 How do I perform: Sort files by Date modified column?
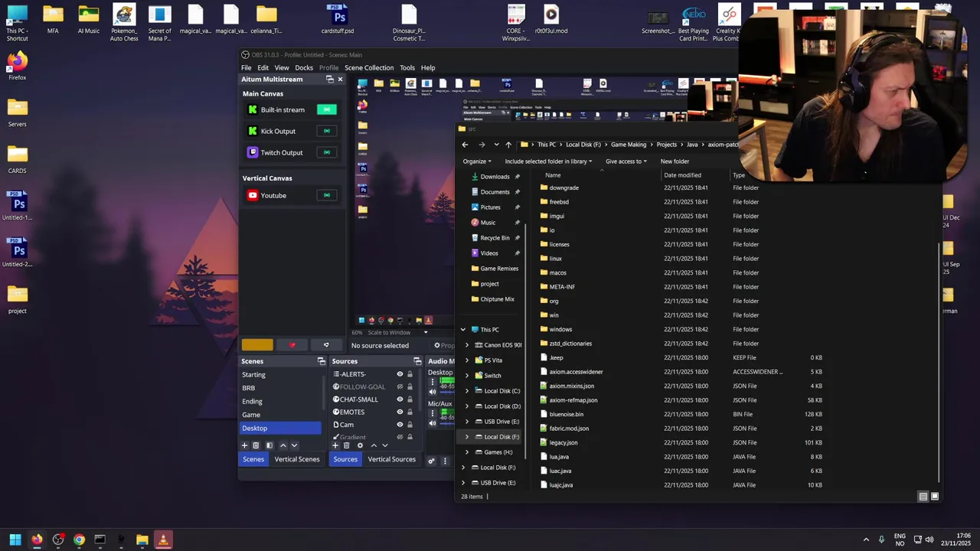click(682, 175)
